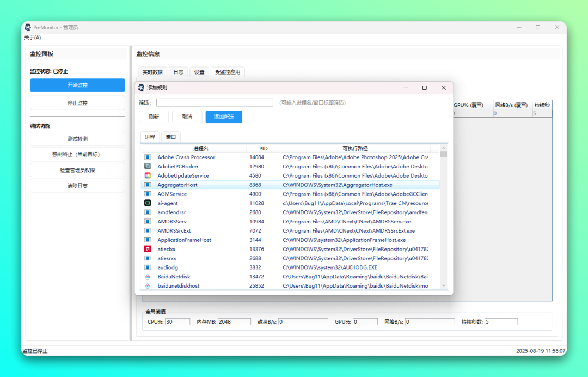Click the CPU% threshold field

click(177, 321)
